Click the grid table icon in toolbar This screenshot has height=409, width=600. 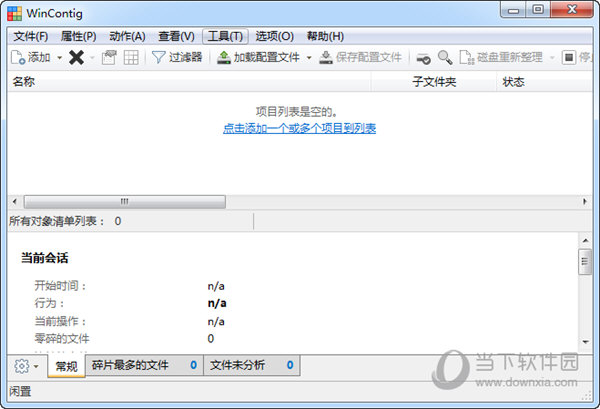pos(131,58)
